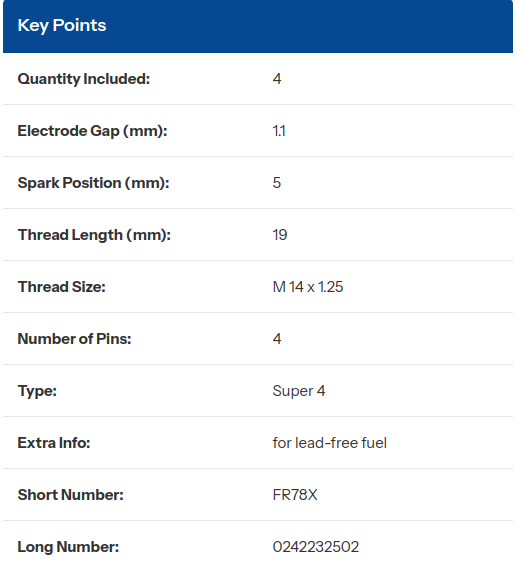Click the 0242232502 long number
Viewport: 515px width, 572px height.
pos(316,547)
